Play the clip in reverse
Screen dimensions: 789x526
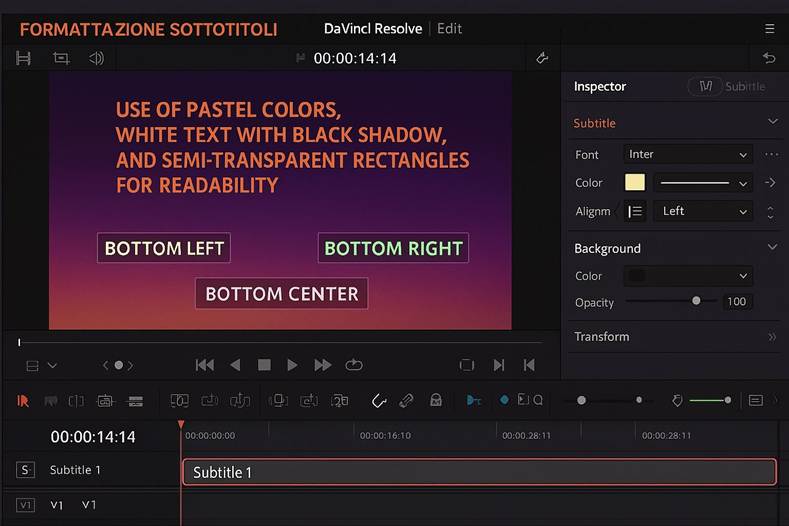click(235, 365)
